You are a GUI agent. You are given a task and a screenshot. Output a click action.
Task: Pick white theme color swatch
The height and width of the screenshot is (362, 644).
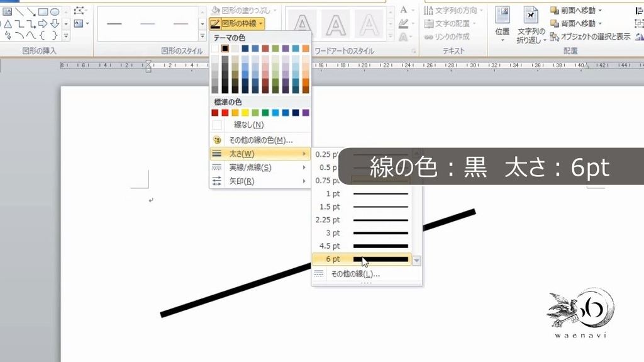[x=215, y=48]
